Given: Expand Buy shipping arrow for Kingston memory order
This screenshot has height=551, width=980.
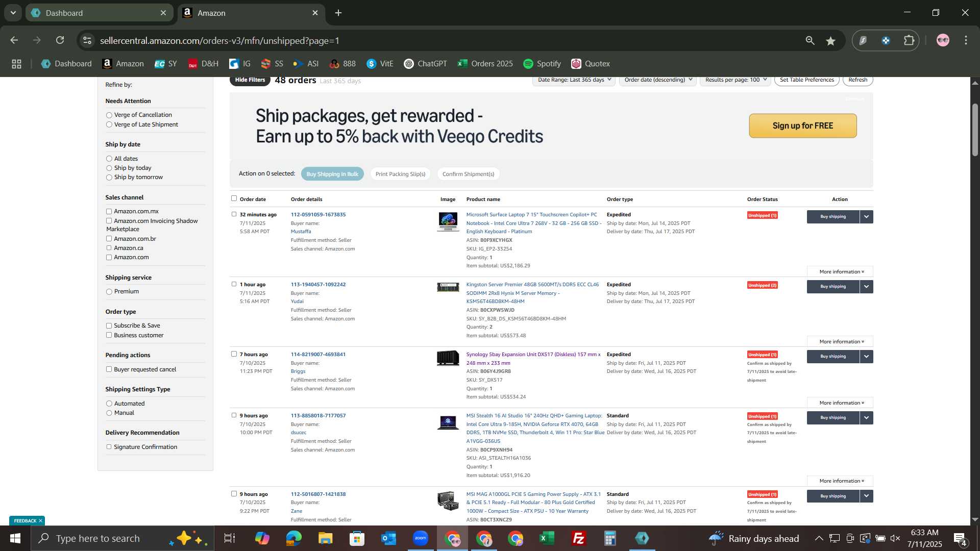Looking at the screenshot, I should (x=867, y=287).
